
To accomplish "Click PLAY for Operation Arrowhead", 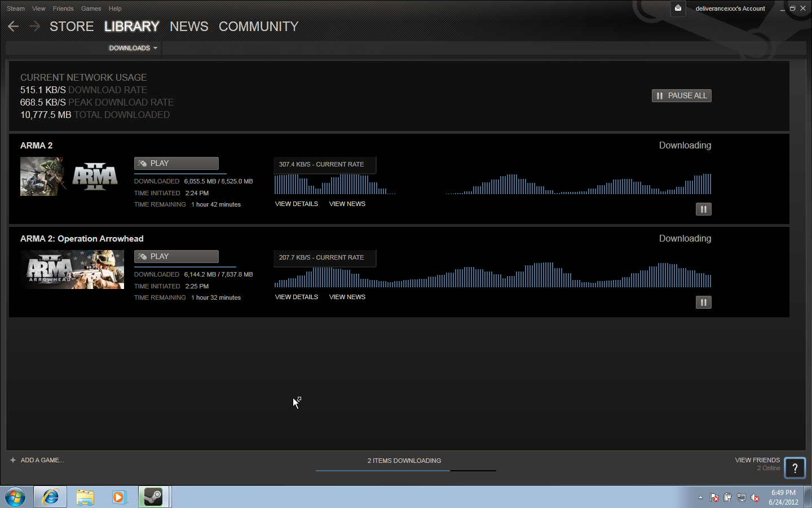I will pyautogui.click(x=176, y=256).
